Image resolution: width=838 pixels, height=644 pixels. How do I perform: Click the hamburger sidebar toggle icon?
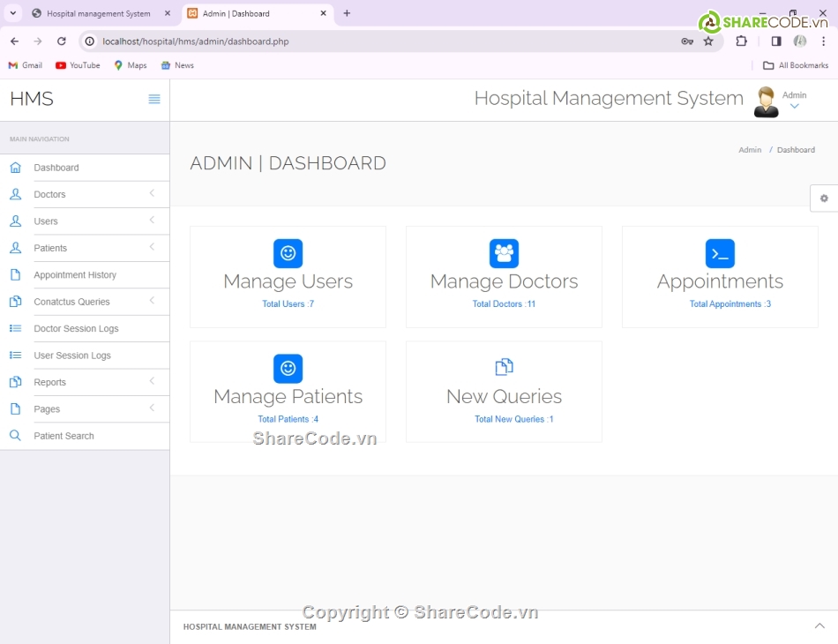tap(154, 99)
